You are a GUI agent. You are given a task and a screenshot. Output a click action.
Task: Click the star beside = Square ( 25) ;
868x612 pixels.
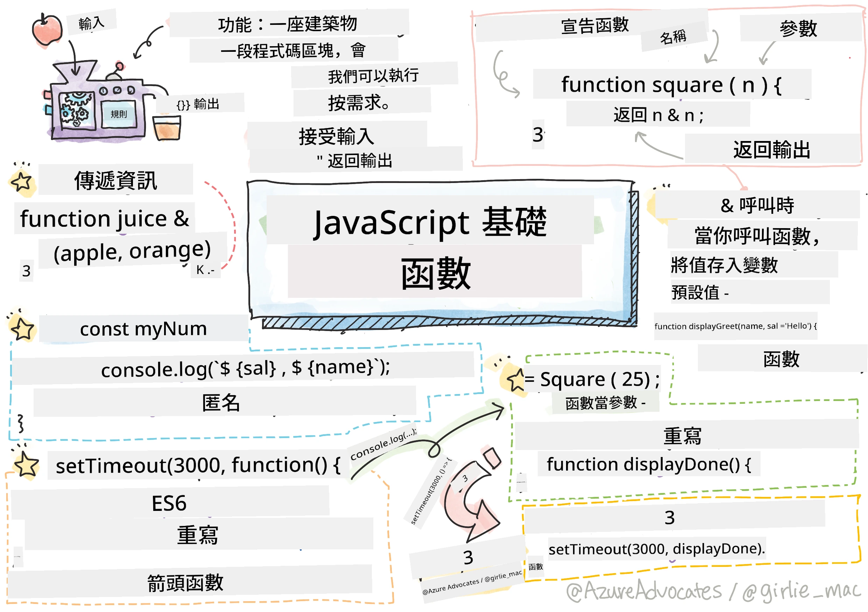pyautogui.click(x=516, y=380)
